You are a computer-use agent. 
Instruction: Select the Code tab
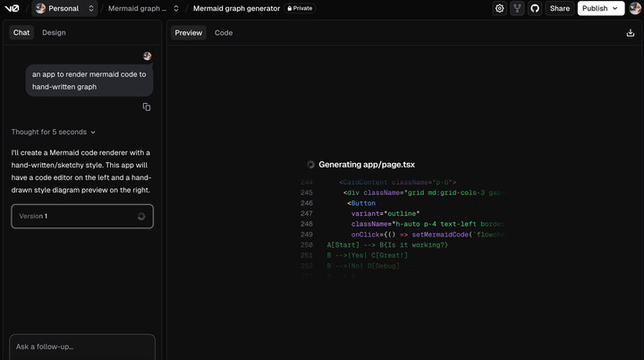(224, 32)
